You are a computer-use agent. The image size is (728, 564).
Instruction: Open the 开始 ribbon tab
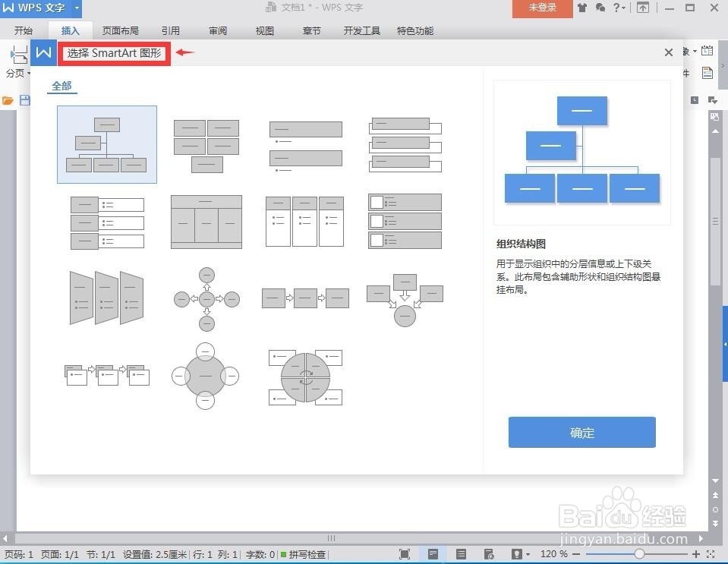(x=24, y=30)
